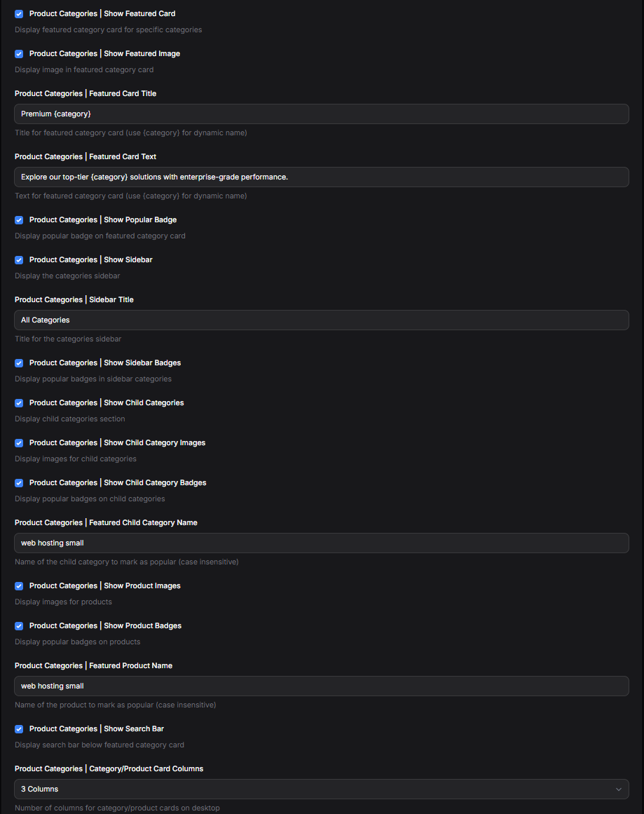The height and width of the screenshot is (814, 644).
Task: Open the Category/Product Card Columns dropdown
Action: pyautogui.click(x=321, y=789)
